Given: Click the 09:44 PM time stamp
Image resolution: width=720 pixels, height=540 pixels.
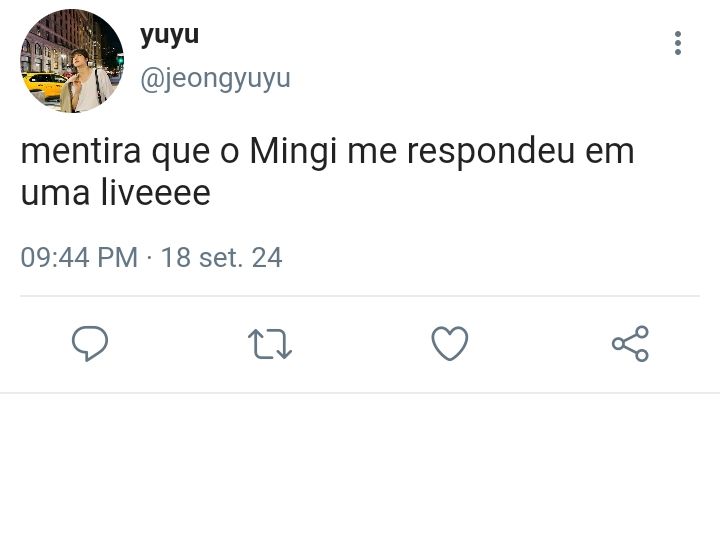Looking at the screenshot, I should tap(79, 257).
